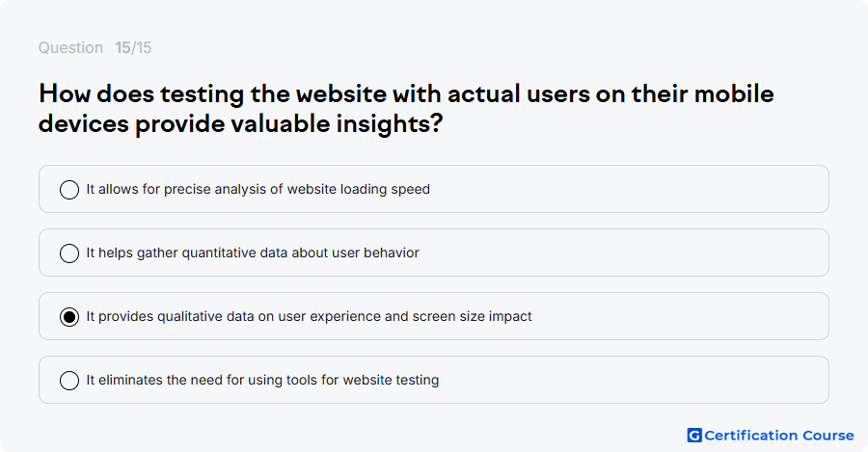The width and height of the screenshot is (868, 452).
Task: Click the fourth answer option card
Action: pyautogui.click(x=434, y=380)
